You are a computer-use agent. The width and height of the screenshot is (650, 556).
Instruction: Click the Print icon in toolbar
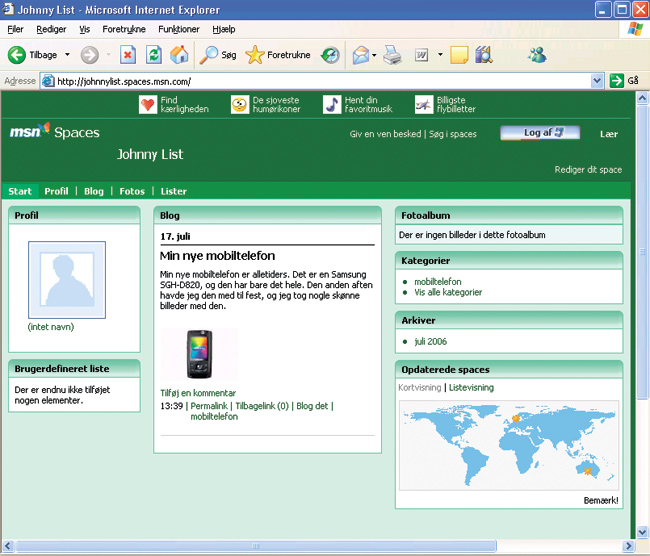coord(392,55)
